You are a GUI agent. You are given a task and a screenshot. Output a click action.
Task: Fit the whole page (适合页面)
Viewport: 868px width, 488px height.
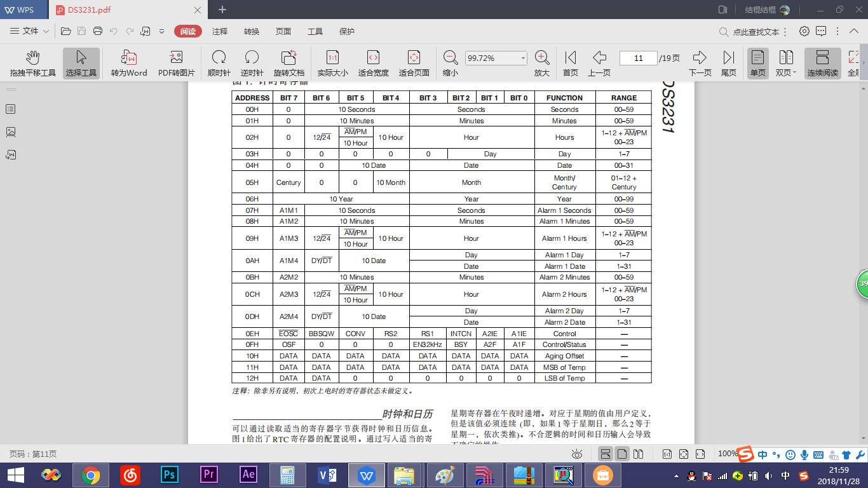(x=414, y=64)
